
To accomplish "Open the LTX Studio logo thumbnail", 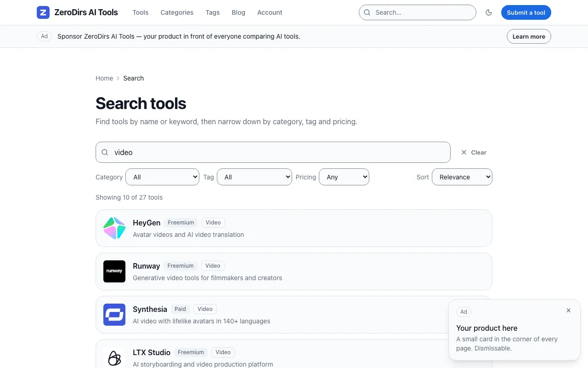I will (114, 357).
